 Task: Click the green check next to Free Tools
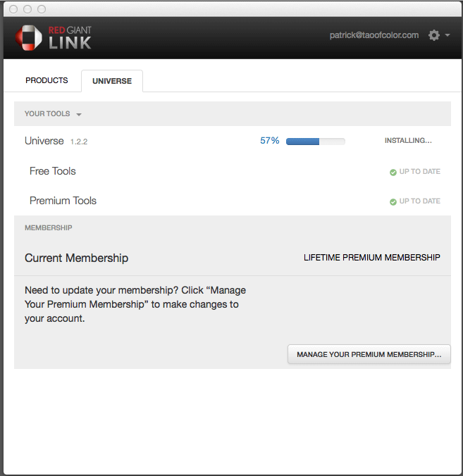point(393,173)
